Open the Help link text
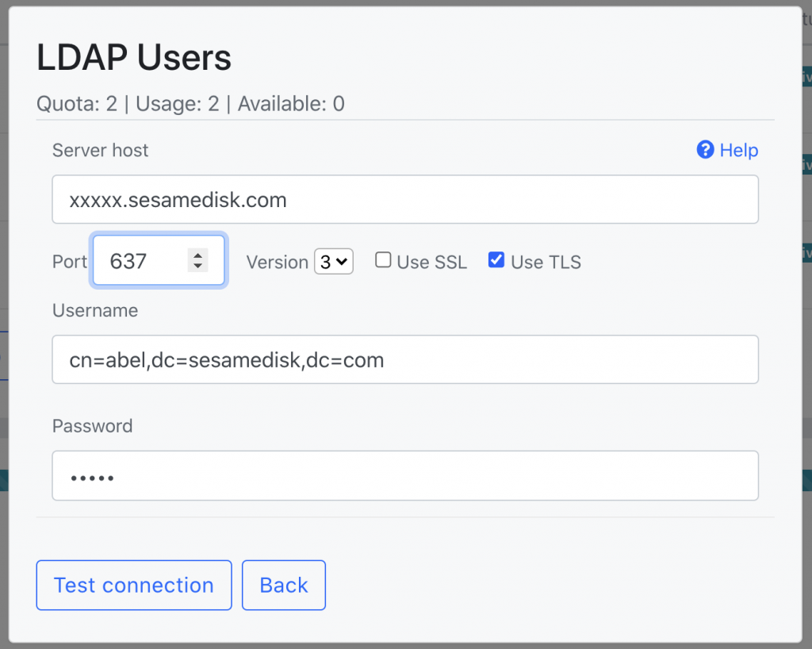 [739, 150]
